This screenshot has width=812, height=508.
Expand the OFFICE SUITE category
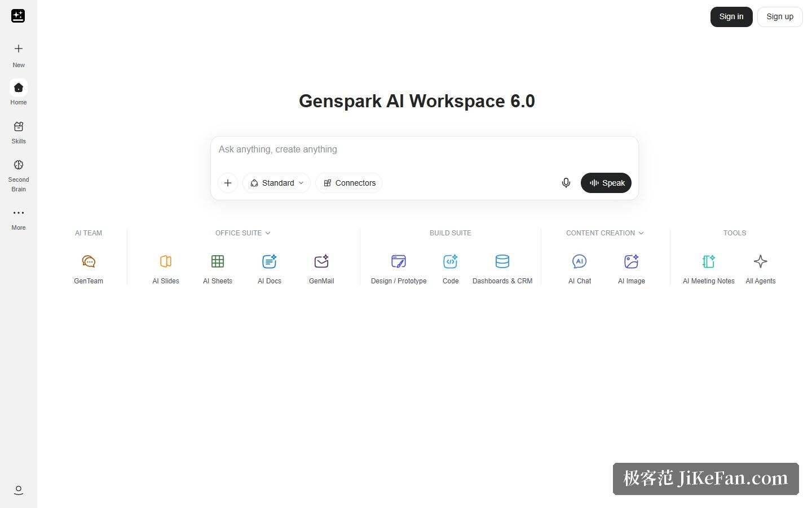pos(243,233)
